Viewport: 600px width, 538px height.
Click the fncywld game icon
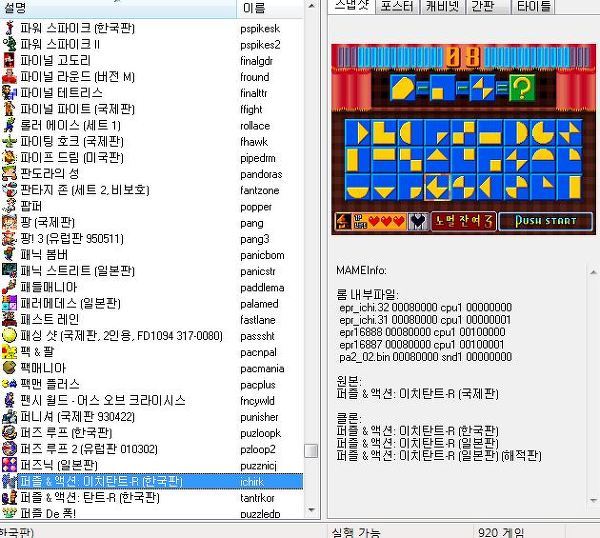click(x=9, y=400)
